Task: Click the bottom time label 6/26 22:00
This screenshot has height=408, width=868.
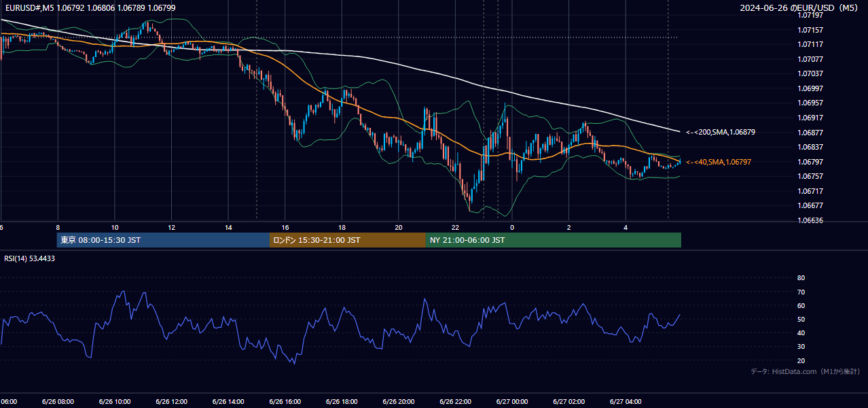Action: pos(455,402)
